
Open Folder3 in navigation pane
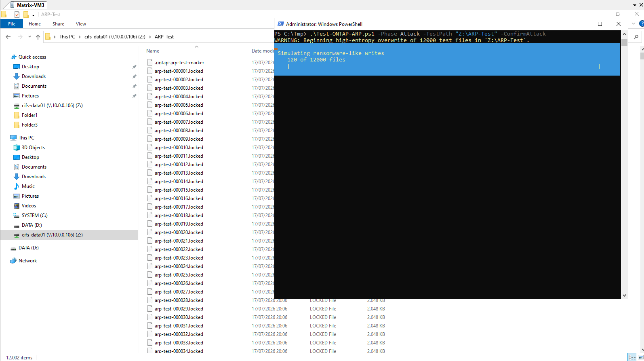tap(29, 125)
